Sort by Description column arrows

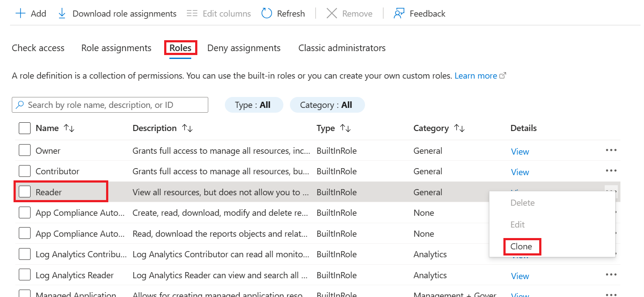187,128
